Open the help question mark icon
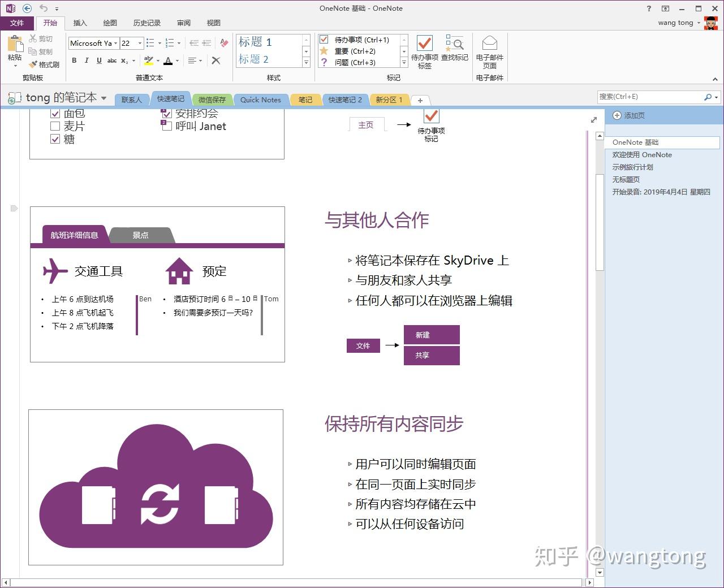This screenshot has height=588, width=724. pos(649,8)
